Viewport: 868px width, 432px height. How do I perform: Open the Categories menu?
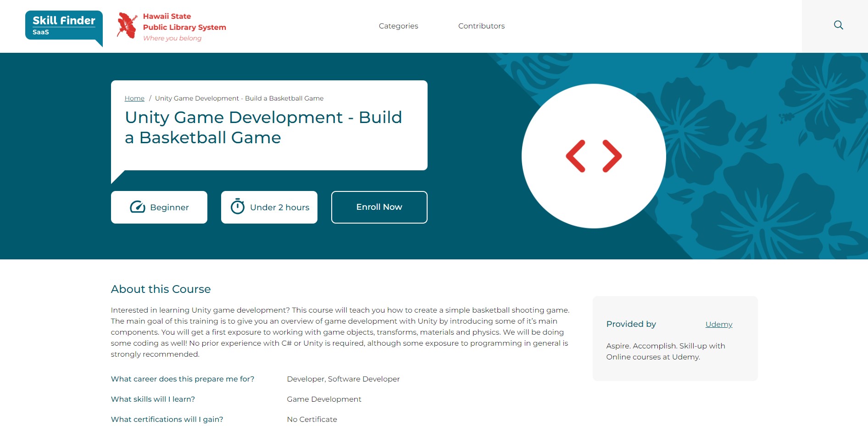click(x=398, y=26)
